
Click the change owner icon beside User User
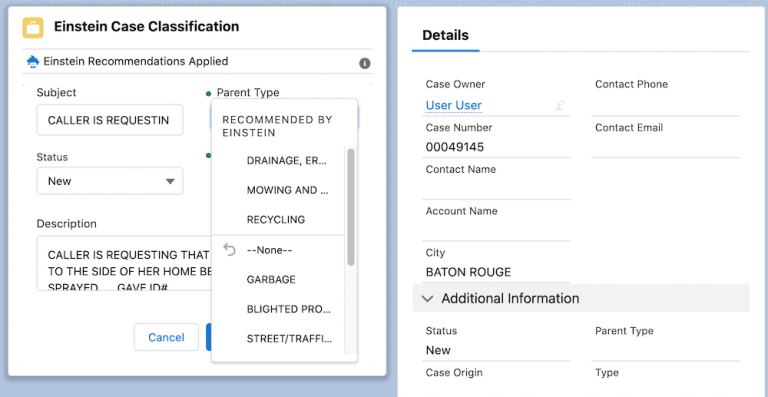tap(560, 105)
